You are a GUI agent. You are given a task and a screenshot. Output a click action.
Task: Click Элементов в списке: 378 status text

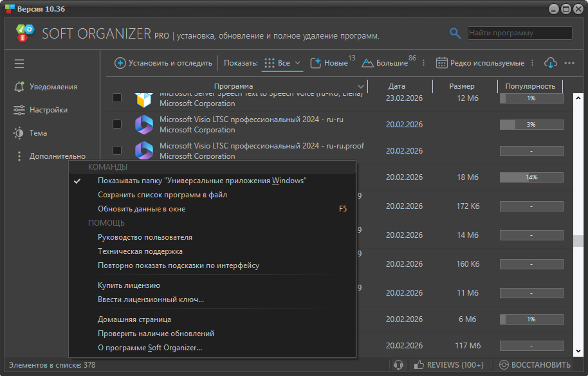pos(52,365)
